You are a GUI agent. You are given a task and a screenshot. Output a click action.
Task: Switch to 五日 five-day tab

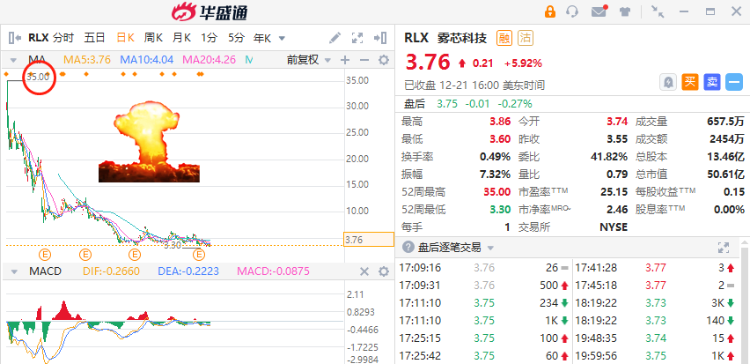click(95, 38)
